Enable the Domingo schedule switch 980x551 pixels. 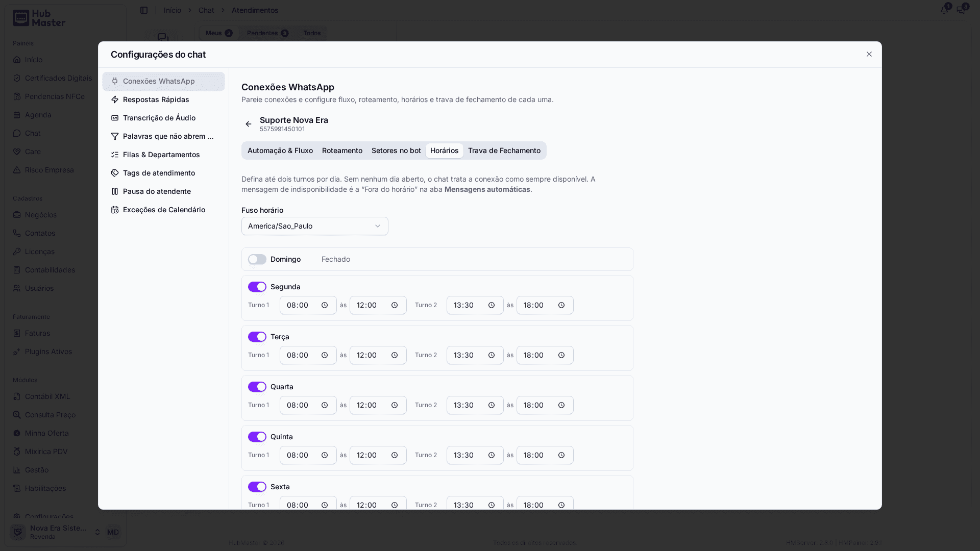point(257,259)
